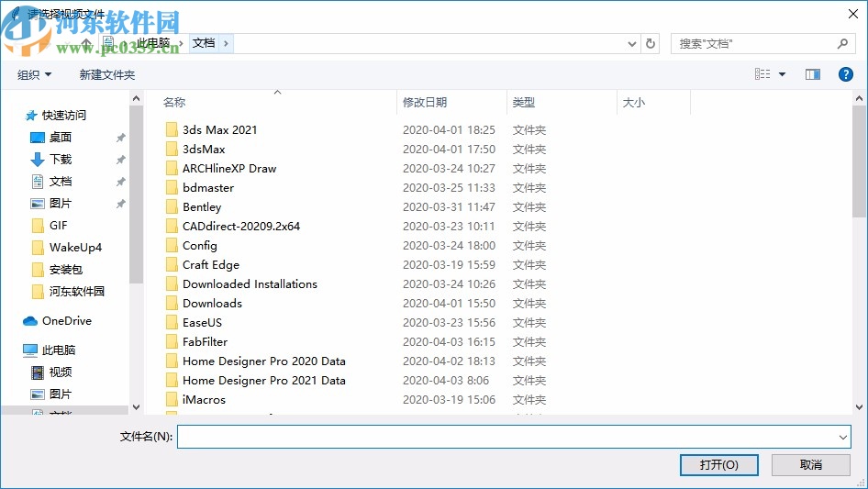Image resolution: width=868 pixels, height=489 pixels.
Task: Open 桌面 in the sidebar
Action: coord(61,138)
